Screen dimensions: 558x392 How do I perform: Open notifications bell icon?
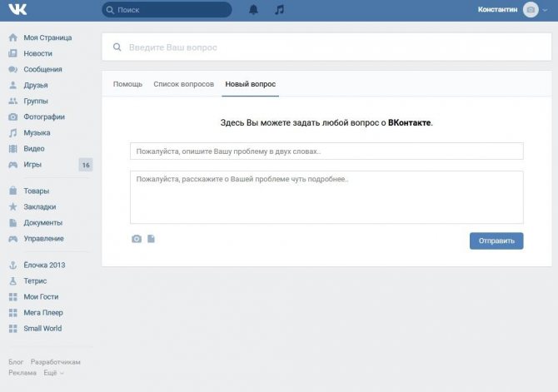tap(253, 10)
